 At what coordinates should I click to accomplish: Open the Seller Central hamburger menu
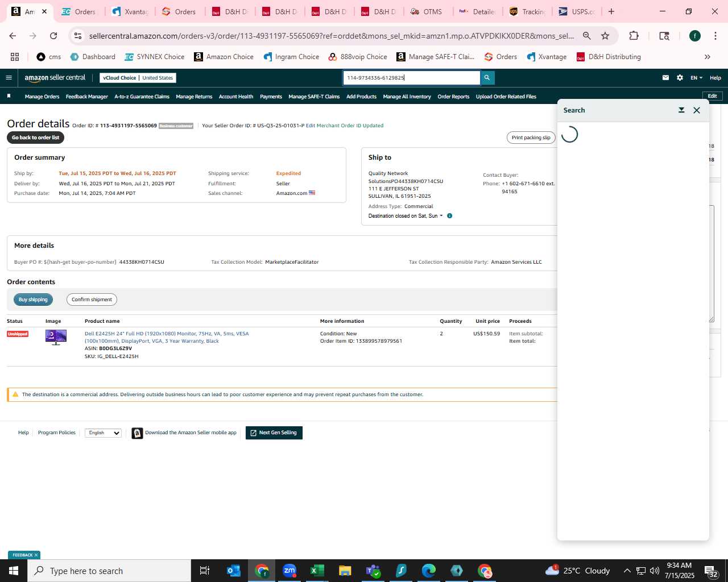coord(9,78)
